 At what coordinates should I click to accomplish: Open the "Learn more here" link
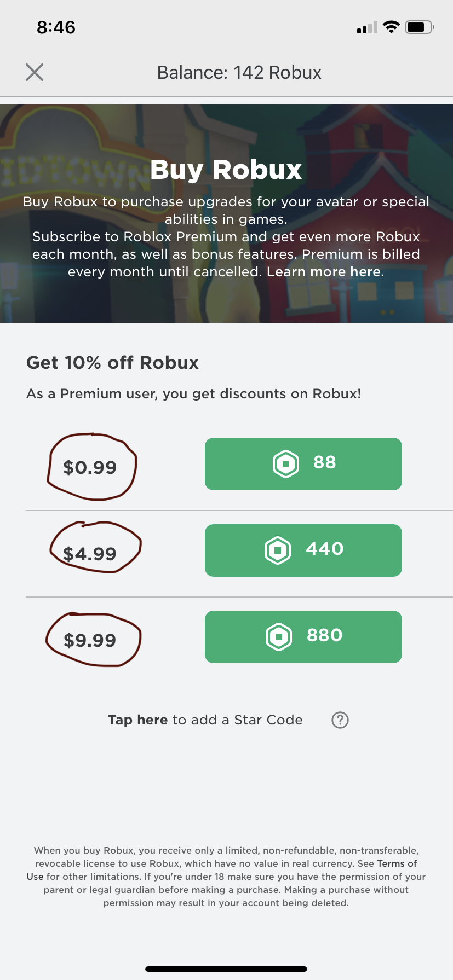(x=325, y=272)
